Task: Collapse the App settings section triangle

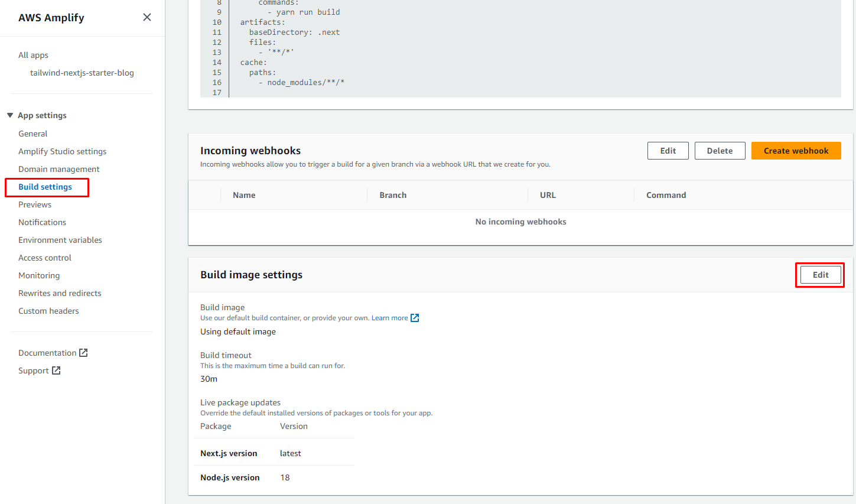Action: coord(10,115)
